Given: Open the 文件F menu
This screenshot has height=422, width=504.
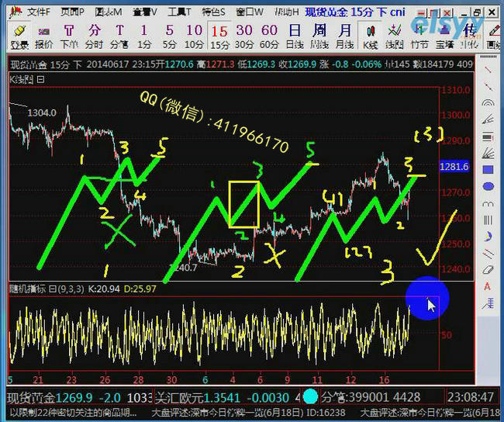Looking at the screenshot, I should coord(38,12).
